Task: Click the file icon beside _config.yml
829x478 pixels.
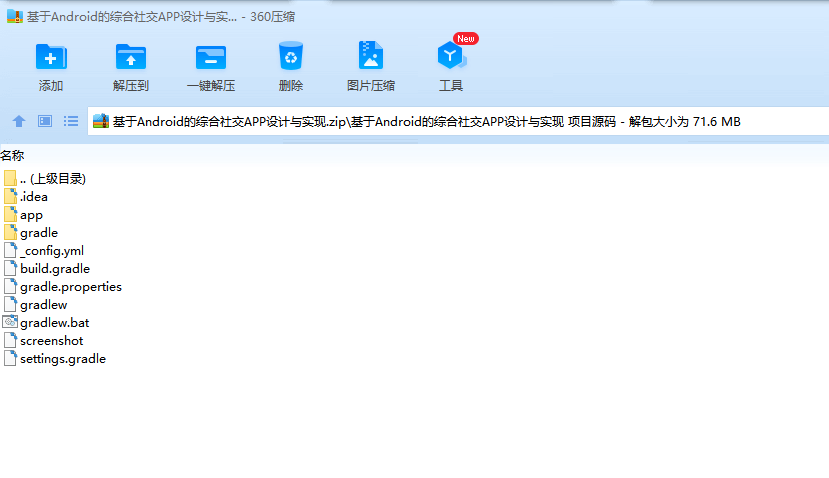Action: pyautogui.click(x=10, y=250)
